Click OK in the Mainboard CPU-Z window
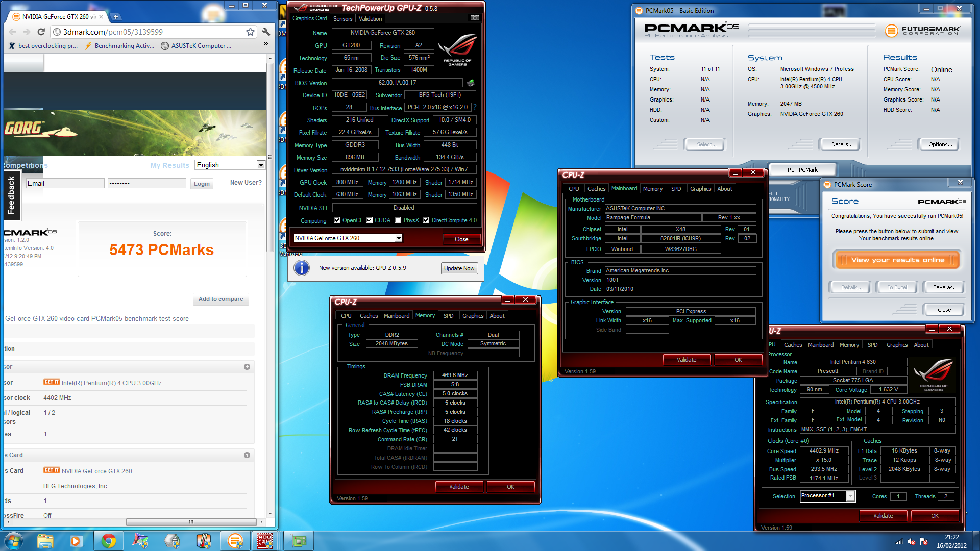 point(738,360)
